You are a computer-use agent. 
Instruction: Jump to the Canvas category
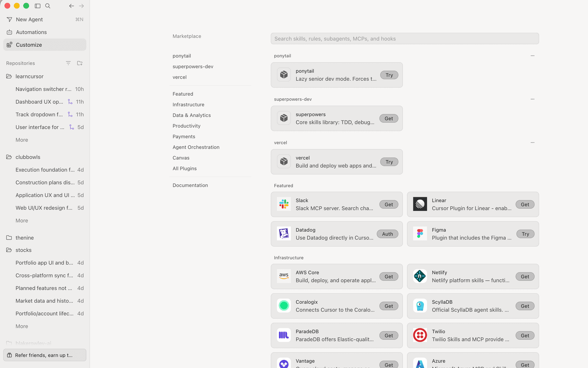click(181, 158)
